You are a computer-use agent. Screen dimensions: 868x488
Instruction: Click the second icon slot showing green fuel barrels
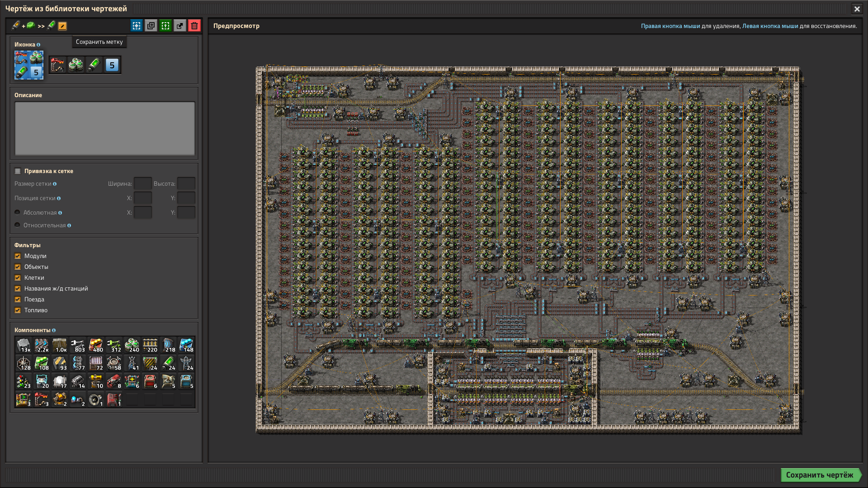(x=76, y=65)
